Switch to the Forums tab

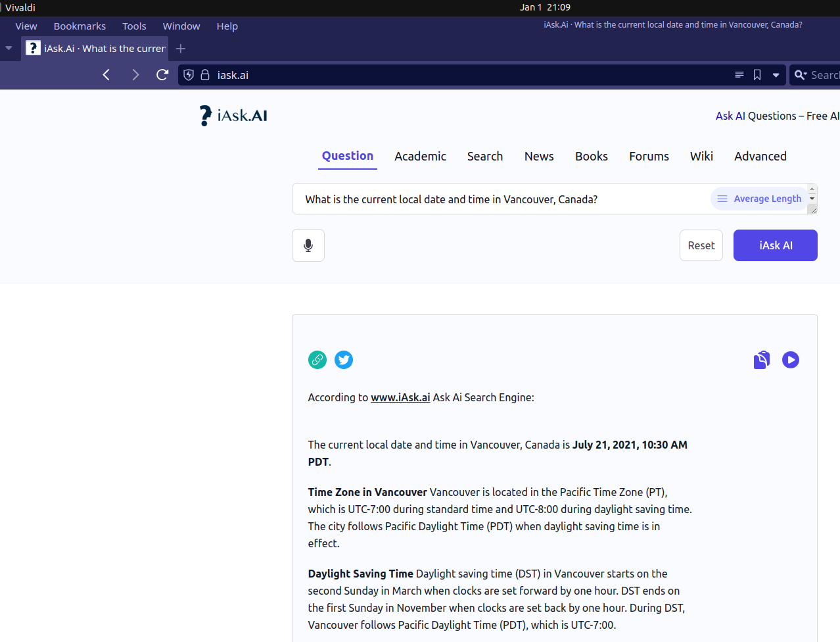point(649,157)
